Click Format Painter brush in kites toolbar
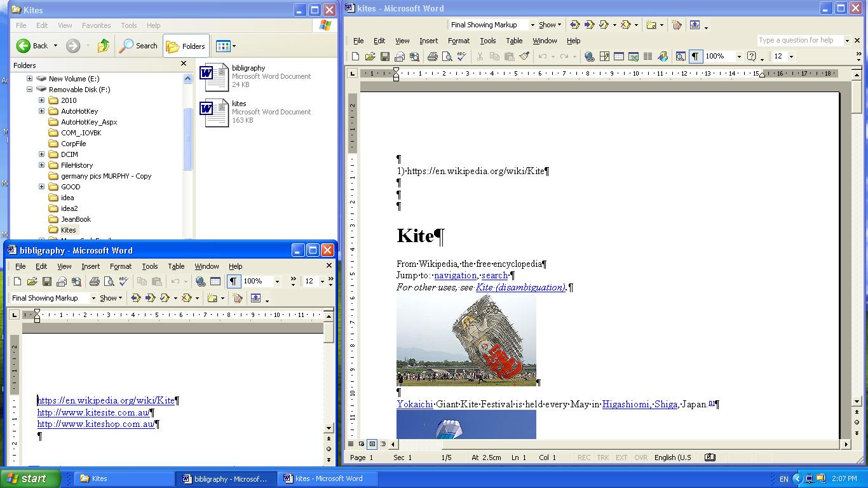The image size is (868, 488). pos(524,57)
